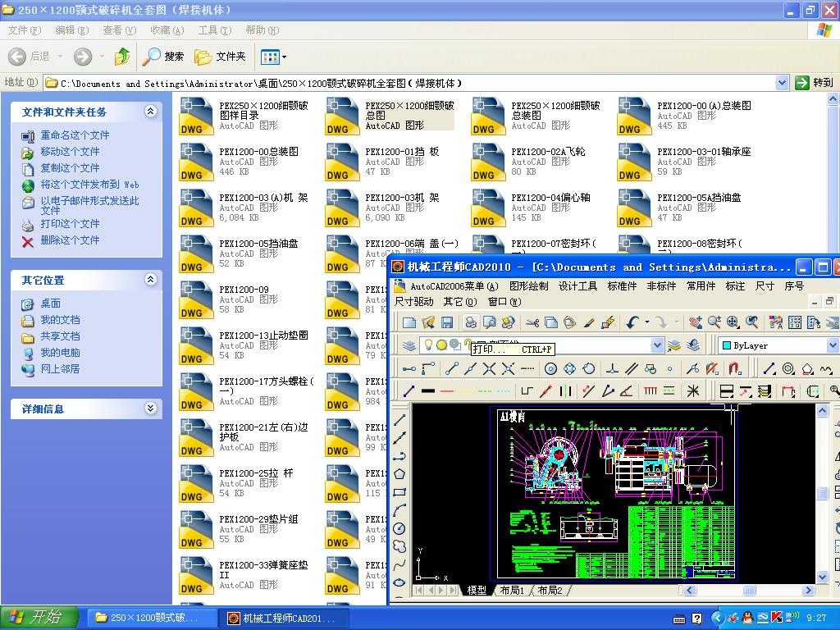Switch to the 布局1 layout tab
Image resolution: width=840 pixels, height=630 pixels.
click(512, 590)
